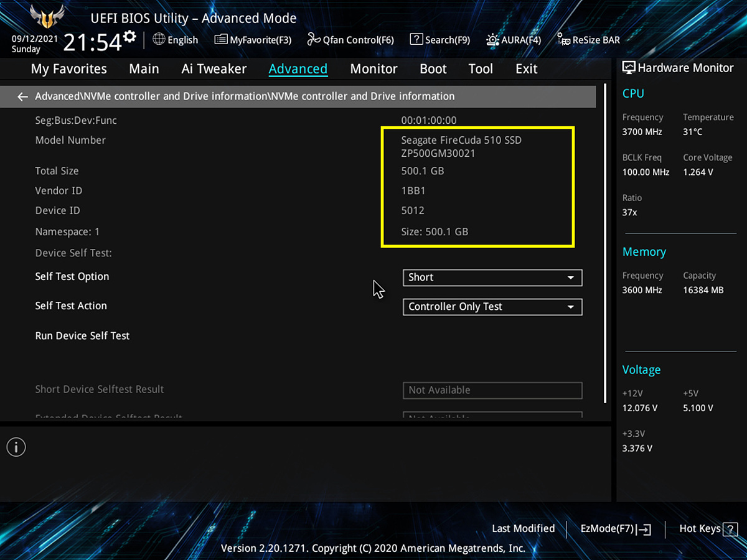The image size is (747, 560).
Task: Click the Model Number label
Action: [x=70, y=141]
